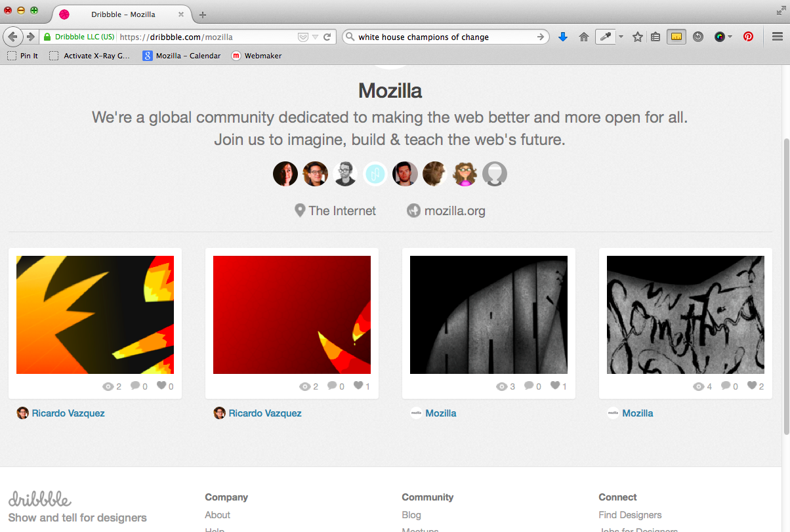Screen dimensions: 790x532
Task: Click views eye on dark pillar shot
Action: point(502,386)
